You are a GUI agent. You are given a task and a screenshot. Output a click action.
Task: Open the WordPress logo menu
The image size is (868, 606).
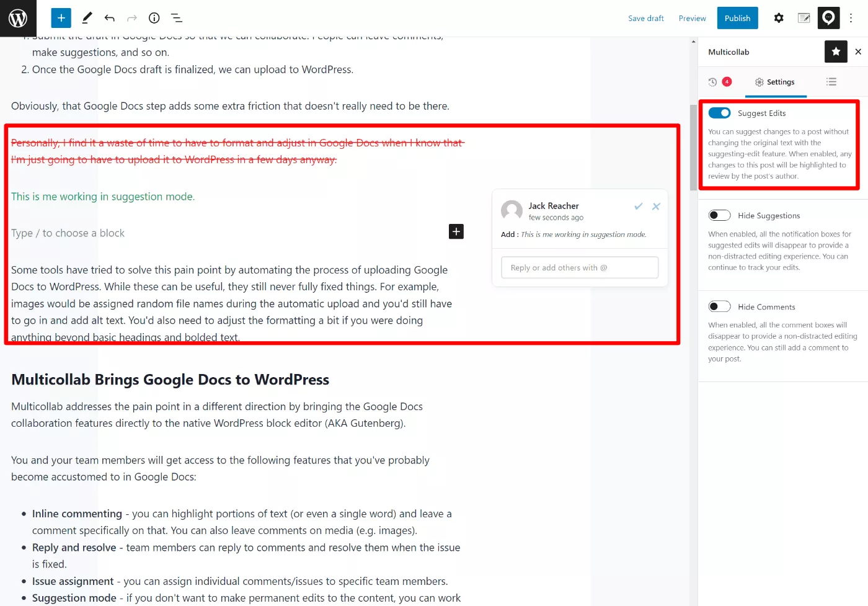18,18
